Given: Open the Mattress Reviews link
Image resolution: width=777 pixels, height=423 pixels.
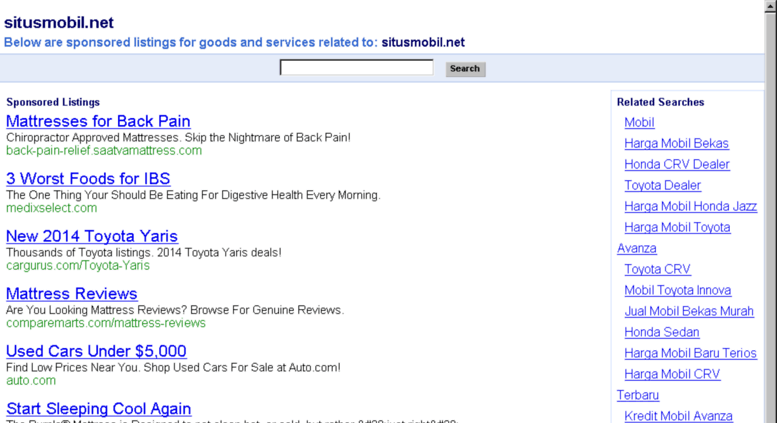Looking at the screenshot, I should pyautogui.click(x=72, y=294).
